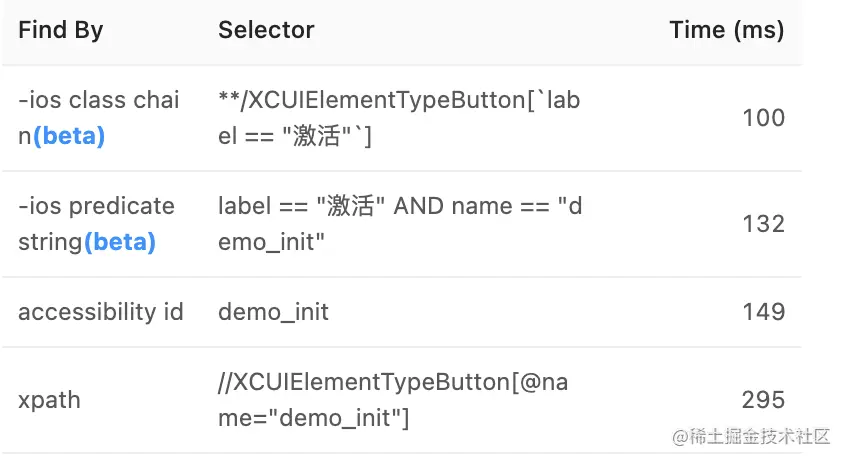
Task: Click the "Find By" column header
Action: [60, 31]
